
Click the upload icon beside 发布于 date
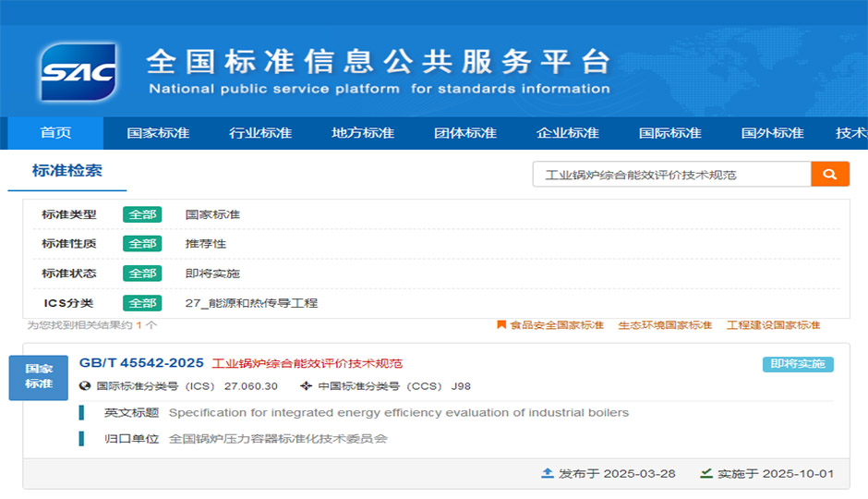[x=548, y=473]
